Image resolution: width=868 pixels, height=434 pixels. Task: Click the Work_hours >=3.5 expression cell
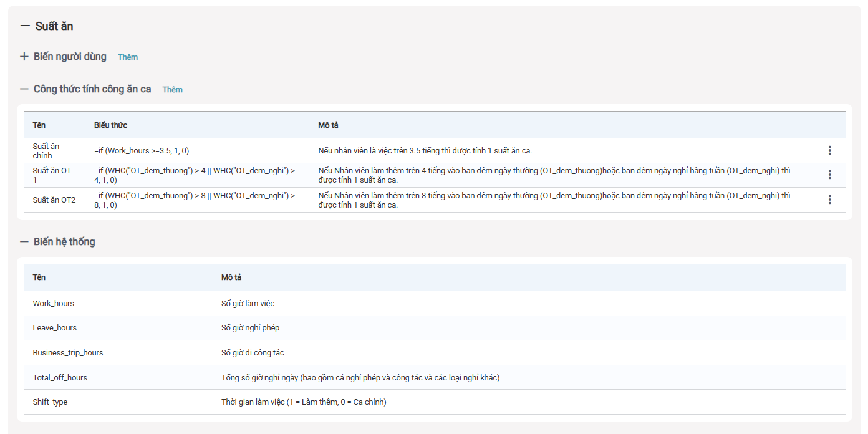pyautogui.click(x=142, y=151)
